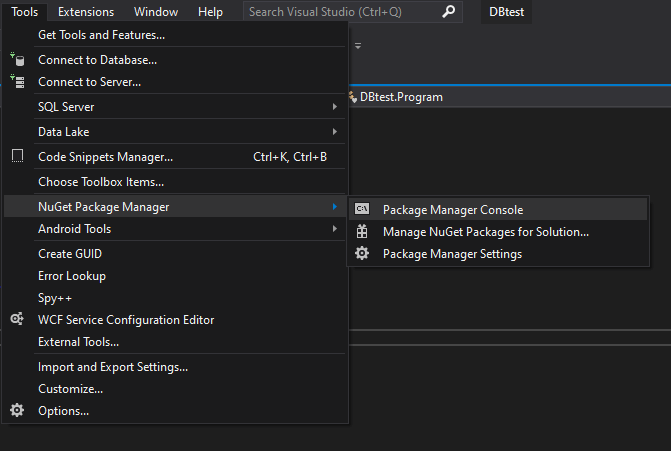Open WCF Service Configuration Editor
671x451 pixels.
(175, 320)
